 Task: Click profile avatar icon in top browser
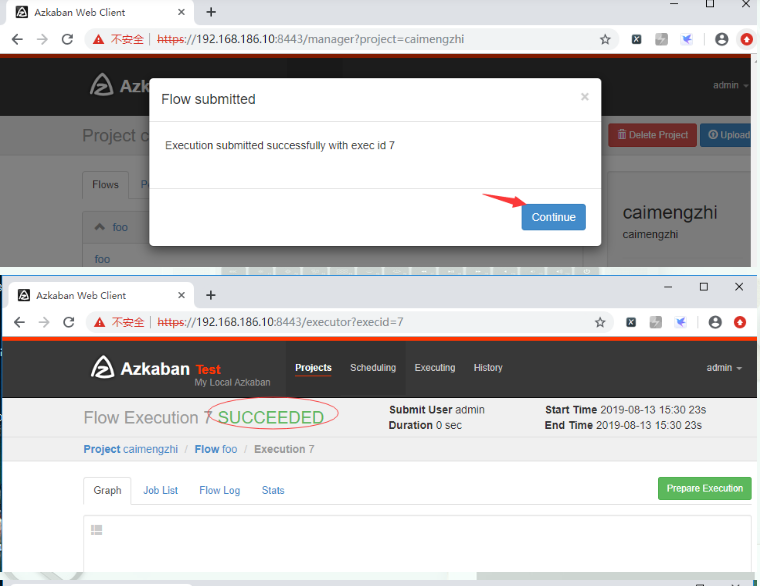click(722, 39)
